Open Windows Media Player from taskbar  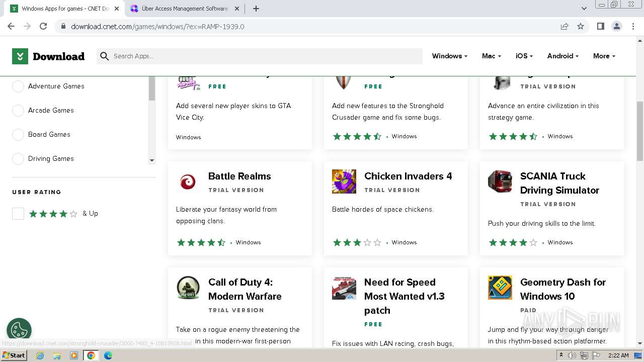click(74, 355)
